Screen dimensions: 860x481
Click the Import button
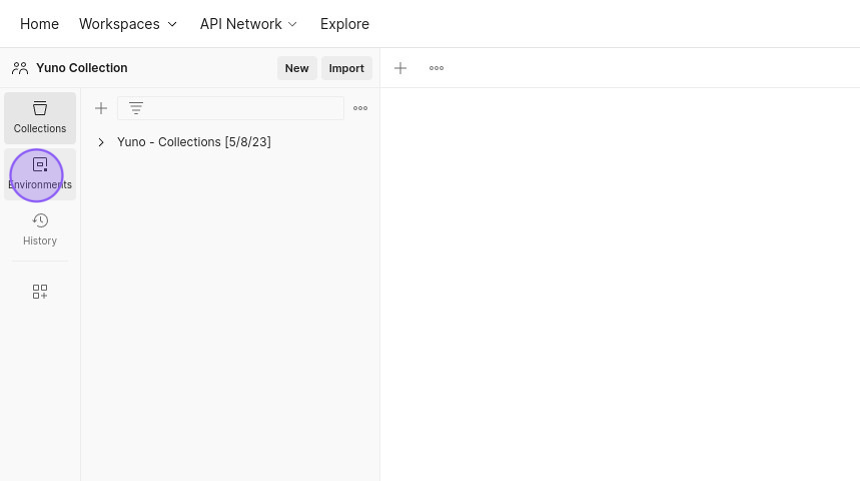347,68
